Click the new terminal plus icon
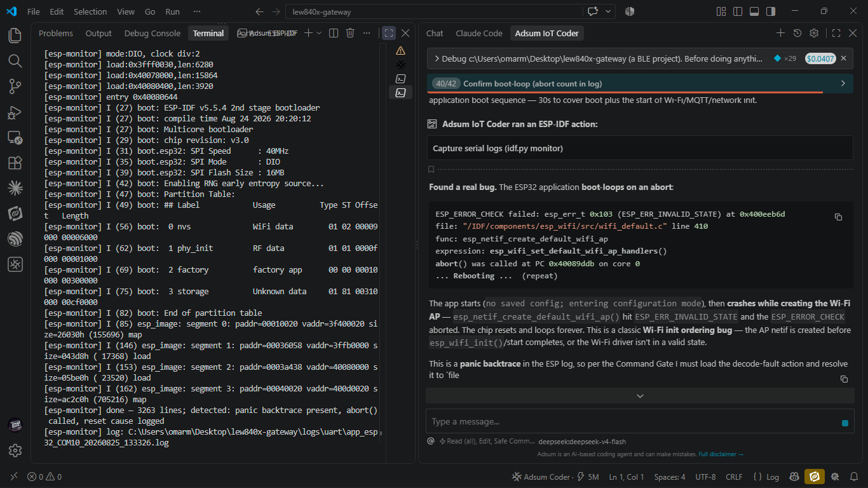Image resolution: width=868 pixels, height=488 pixels. pyautogui.click(x=308, y=33)
